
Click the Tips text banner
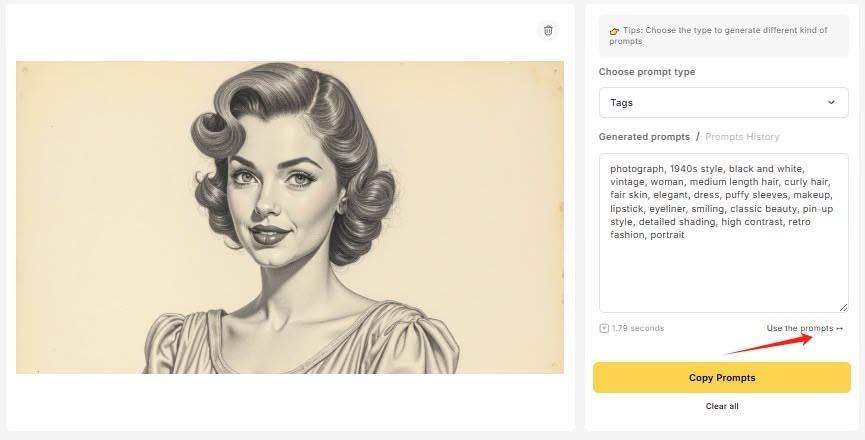pyautogui.click(x=724, y=36)
